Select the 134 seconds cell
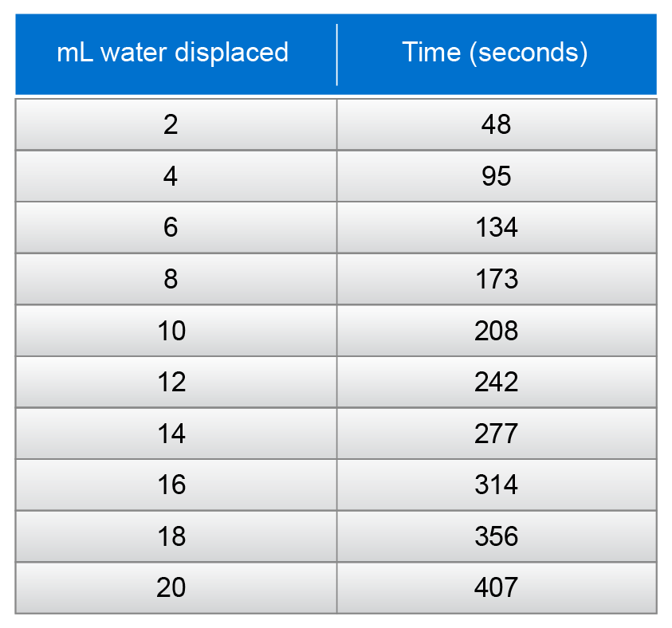 496,228
